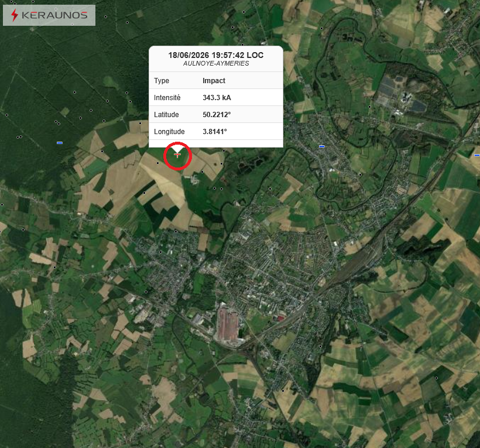Click the location name "AULNOYE-AYMERIES"

coord(216,63)
